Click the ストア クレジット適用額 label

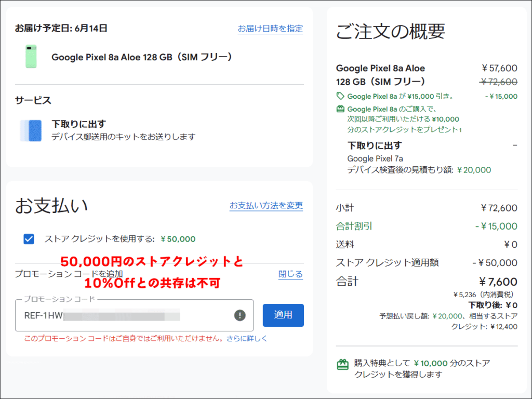point(388,262)
